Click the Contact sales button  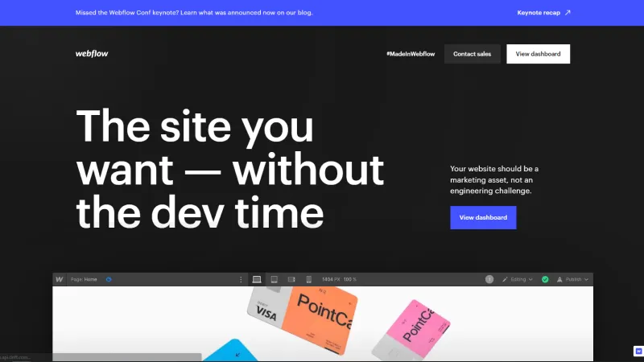point(472,54)
